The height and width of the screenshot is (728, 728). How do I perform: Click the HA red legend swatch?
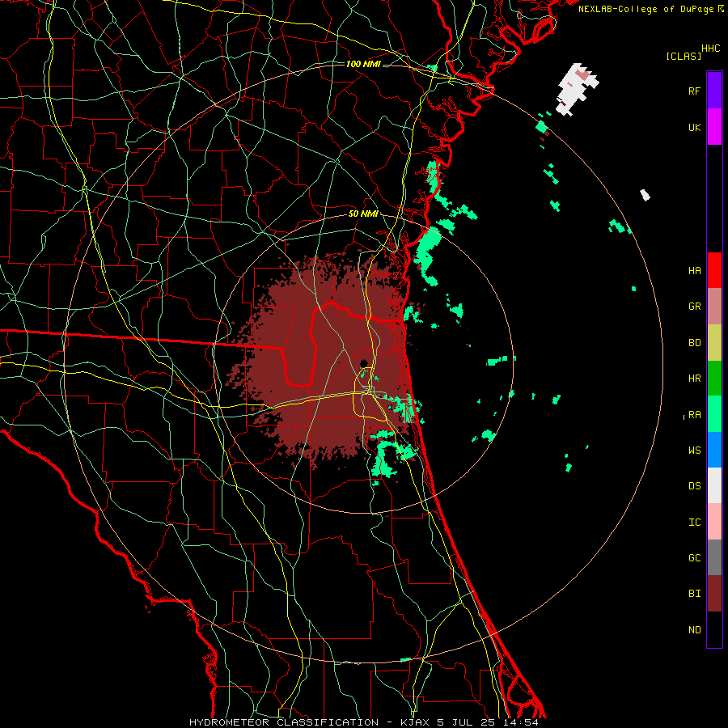click(714, 270)
